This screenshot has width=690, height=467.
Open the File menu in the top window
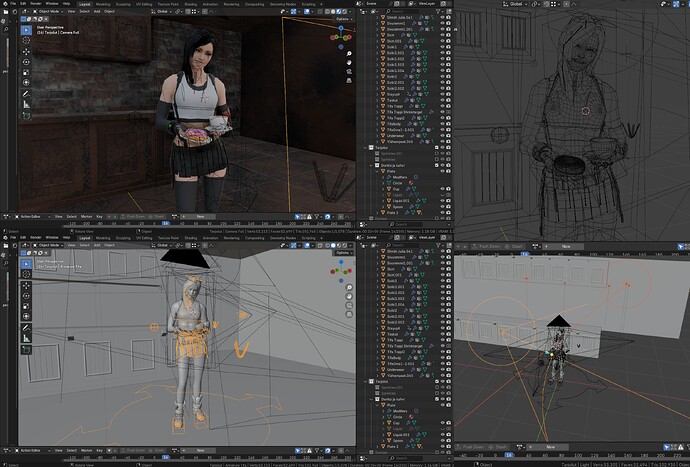(x=13, y=4)
